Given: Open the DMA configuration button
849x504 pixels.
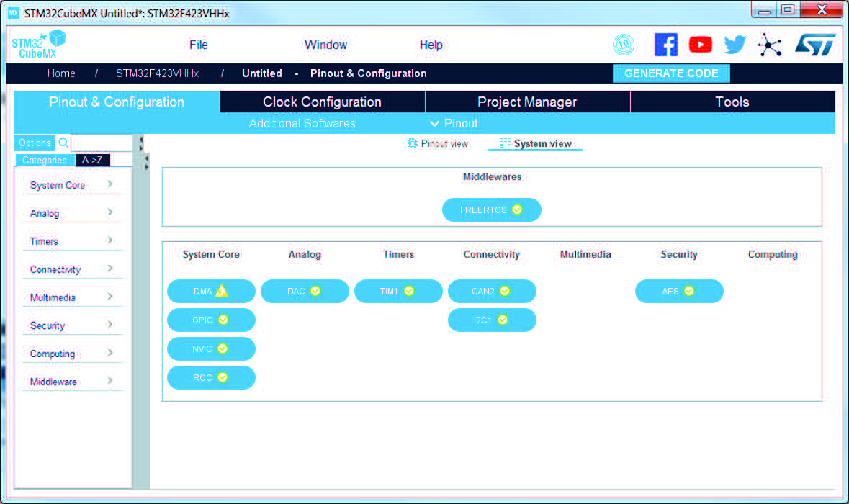Looking at the screenshot, I should pos(211,292).
